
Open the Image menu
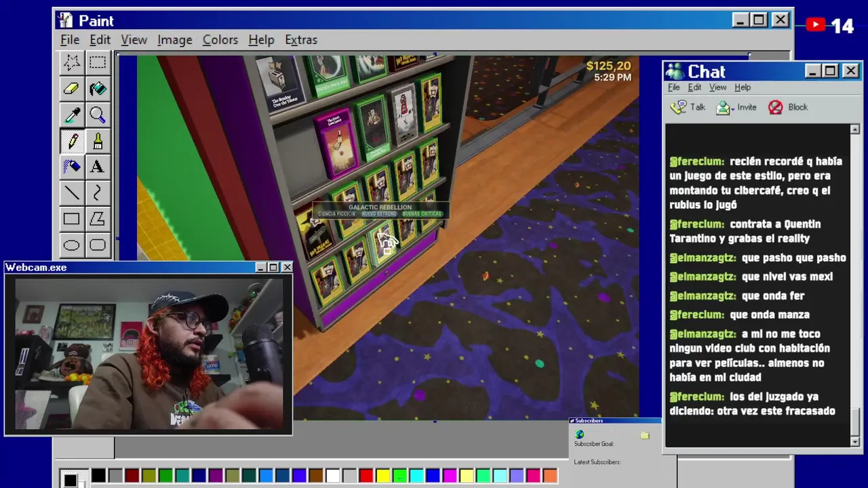175,40
